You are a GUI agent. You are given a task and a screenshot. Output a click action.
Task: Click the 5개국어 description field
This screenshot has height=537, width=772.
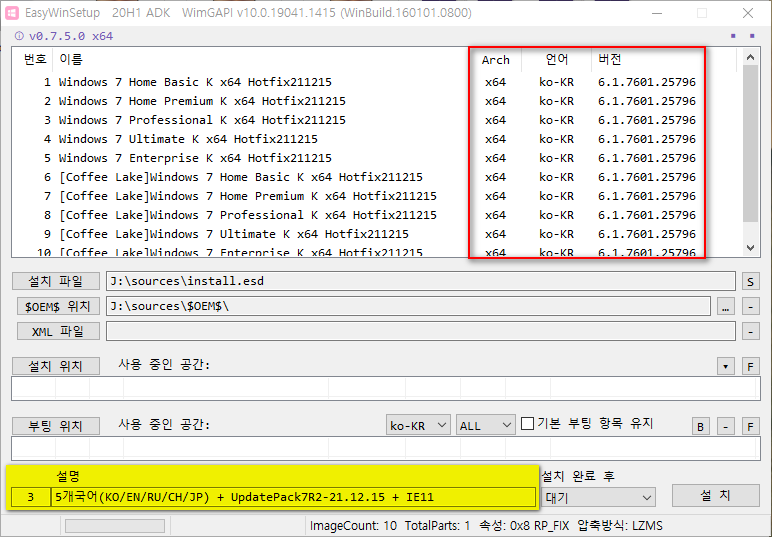click(x=292, y=497)
